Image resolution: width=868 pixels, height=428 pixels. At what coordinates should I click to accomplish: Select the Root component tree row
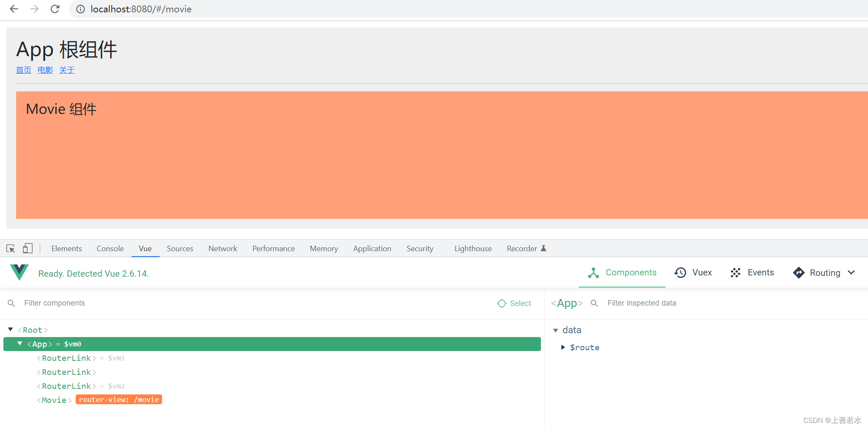[272, 330]
